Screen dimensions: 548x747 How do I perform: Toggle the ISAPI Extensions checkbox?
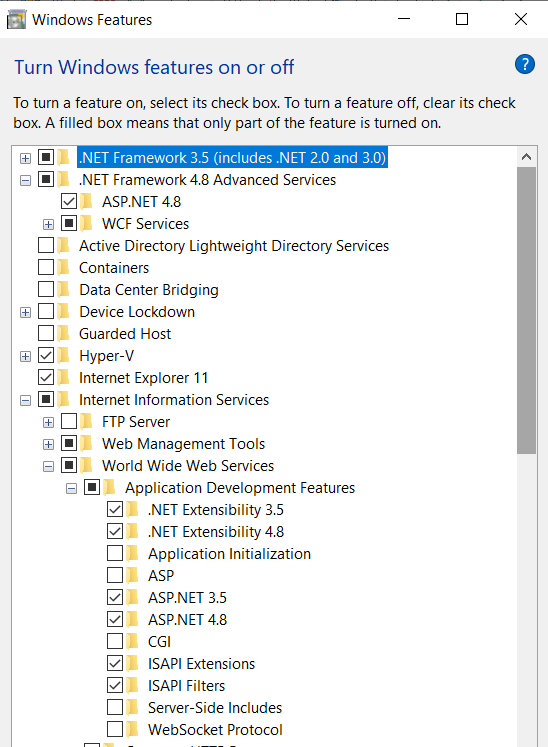point(115,664)
